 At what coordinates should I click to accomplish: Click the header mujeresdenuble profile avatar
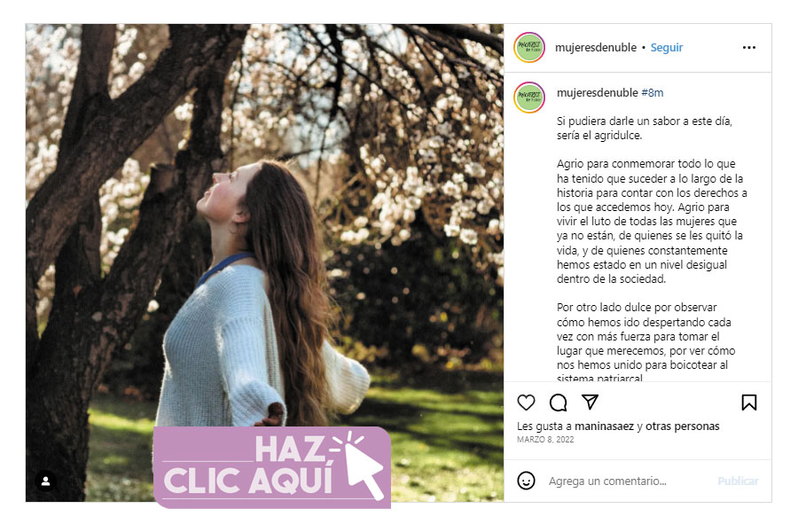pos(529,47)
